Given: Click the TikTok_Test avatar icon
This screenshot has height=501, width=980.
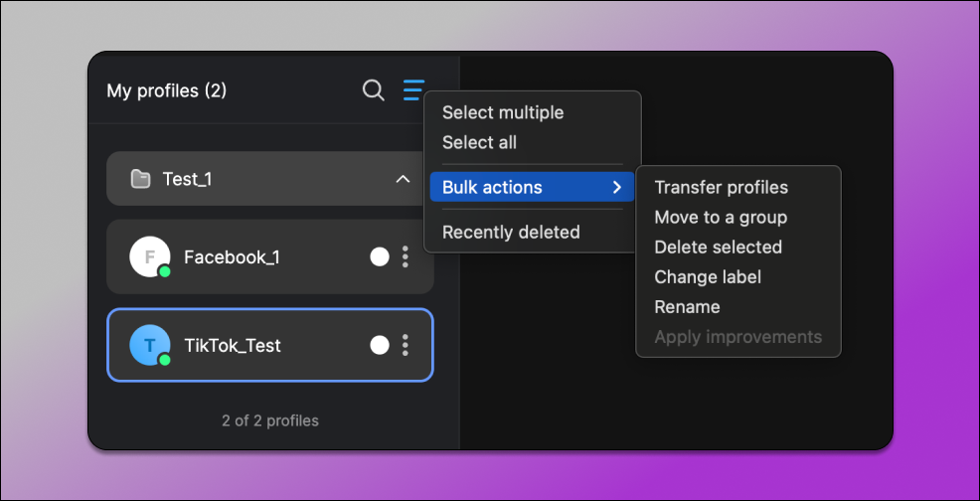Looking at the screenshot, I should [149, 345].
